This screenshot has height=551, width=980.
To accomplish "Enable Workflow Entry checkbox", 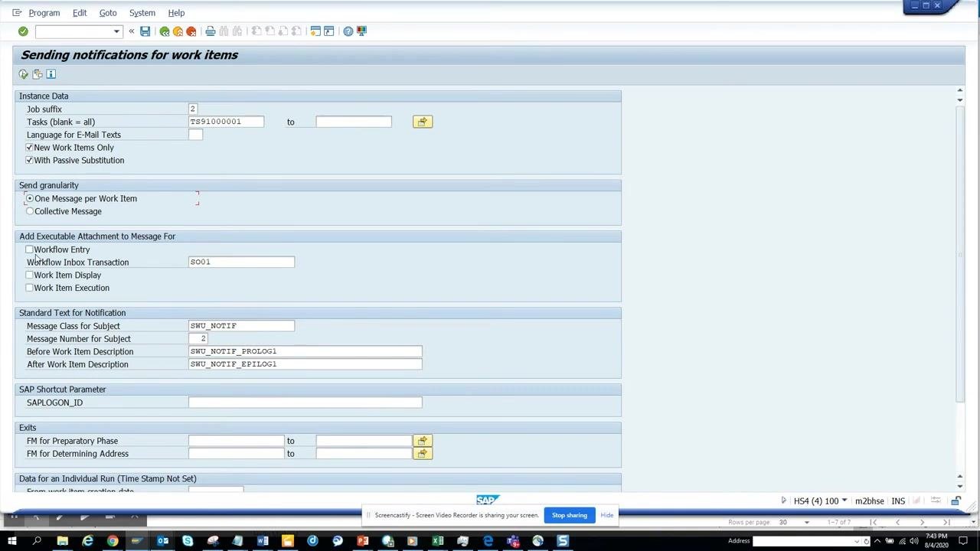I will (x=29, y=249).
